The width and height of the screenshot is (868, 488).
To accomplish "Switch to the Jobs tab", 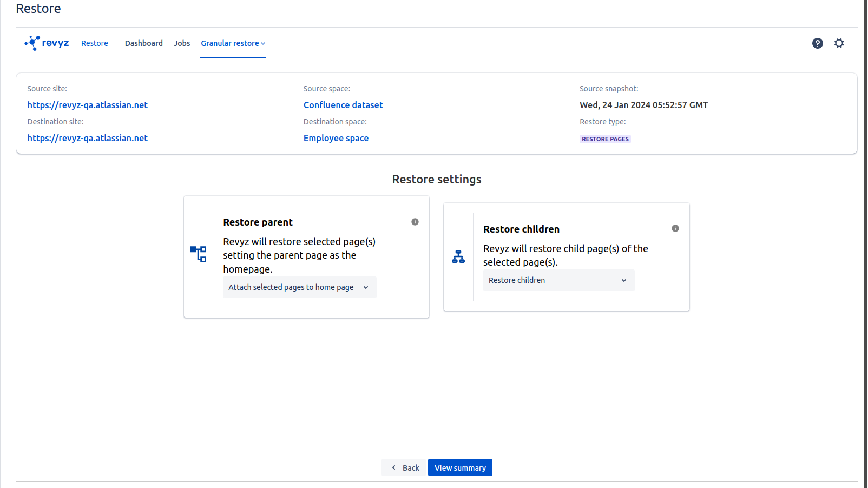I will click(x=182, y=43).
